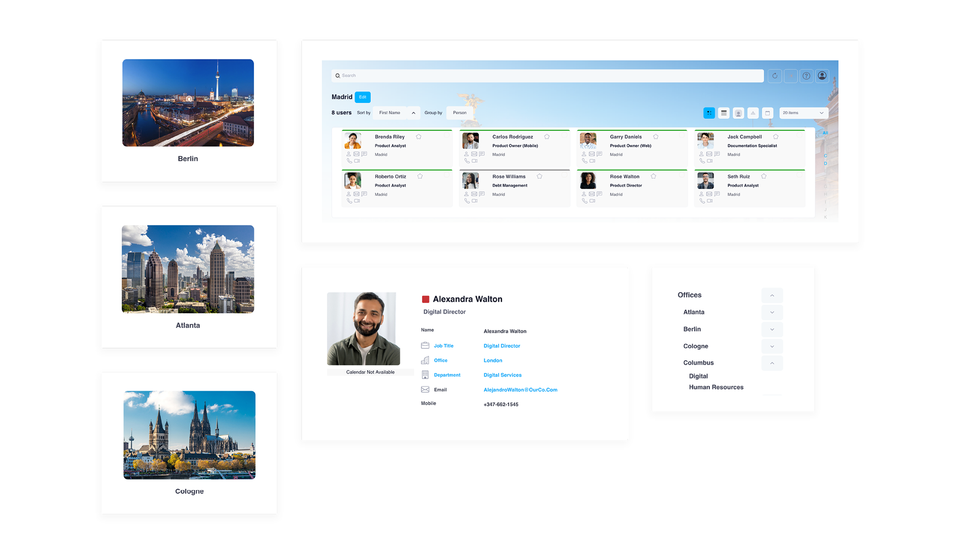The height and width of the screenshot is (560, 960).
Task: Collapse the Columbus office chevron
Action: pos(772,363)
